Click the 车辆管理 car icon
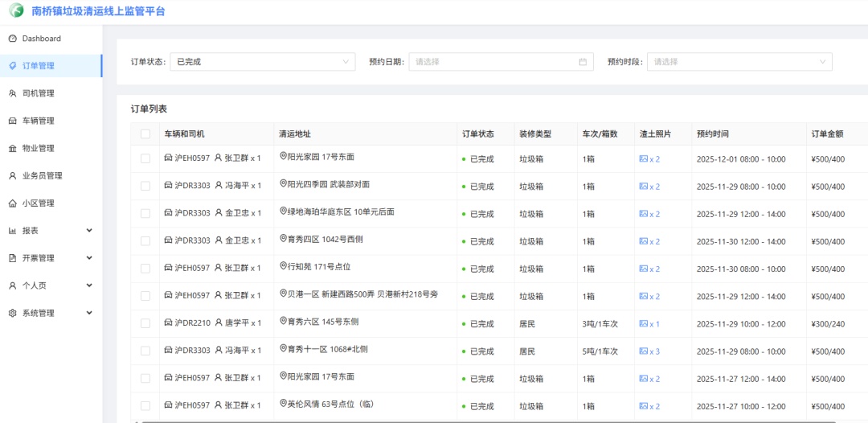This screenshot has width=868, height=423. pos(12,121)
